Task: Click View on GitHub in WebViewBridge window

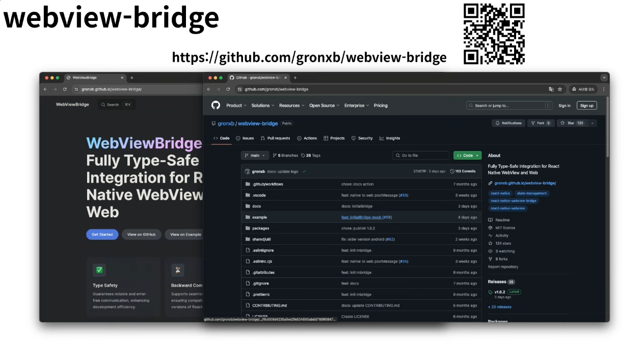Action: click(141, 235)
